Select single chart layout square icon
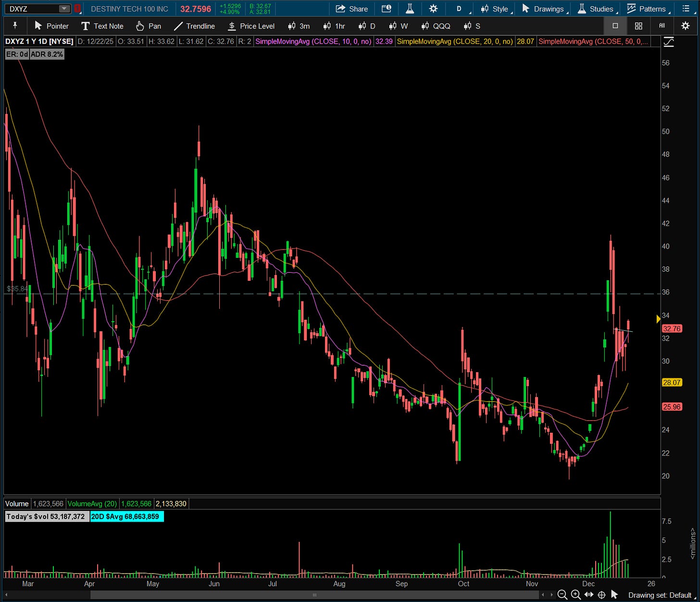The height and width of the screenshot is (602, 700). tap(615, 26)
